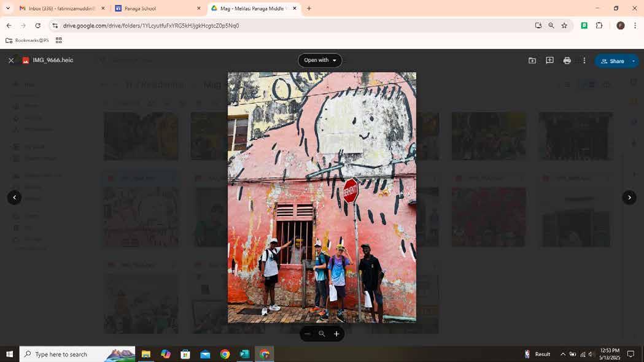Add shortcut to Drive icon
Screen dimensions: 644x362
tap(532, 61)
